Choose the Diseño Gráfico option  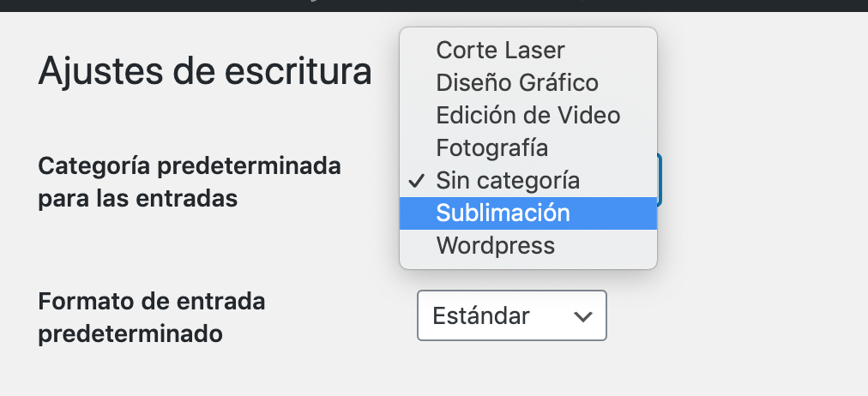click(528, 83)
